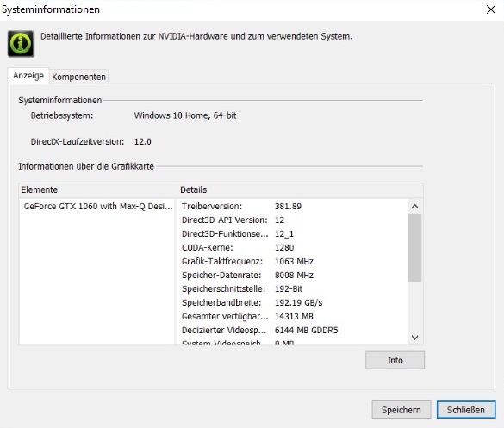Image resolution: width=504 pixels, height=428 pixels.
Task: Click the Details column header
Action: pyautogui.click(x=300, y=190)
